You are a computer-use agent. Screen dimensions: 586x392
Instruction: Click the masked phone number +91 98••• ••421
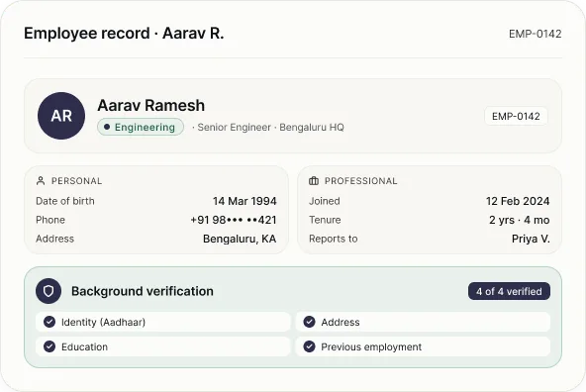234,220
